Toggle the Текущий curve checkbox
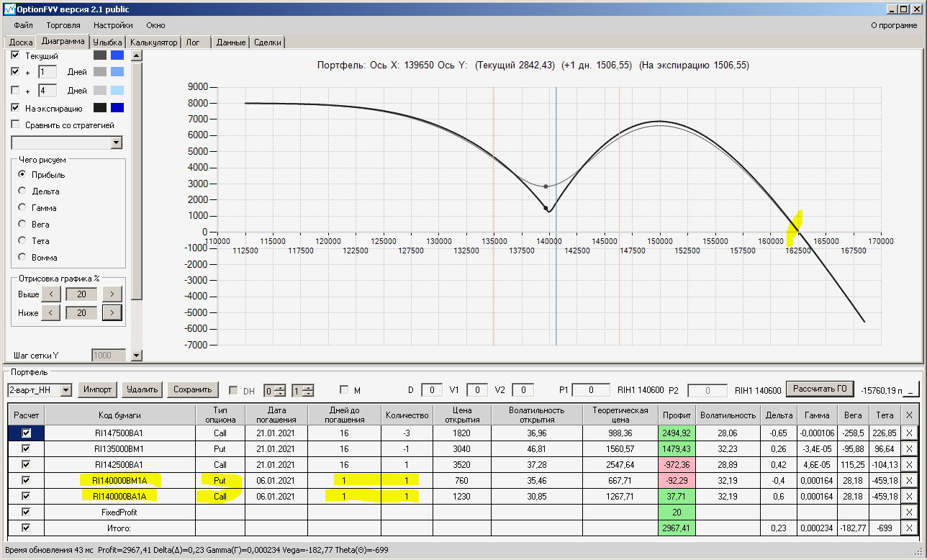This screenshot has height=560, width=927. (16, 55)
